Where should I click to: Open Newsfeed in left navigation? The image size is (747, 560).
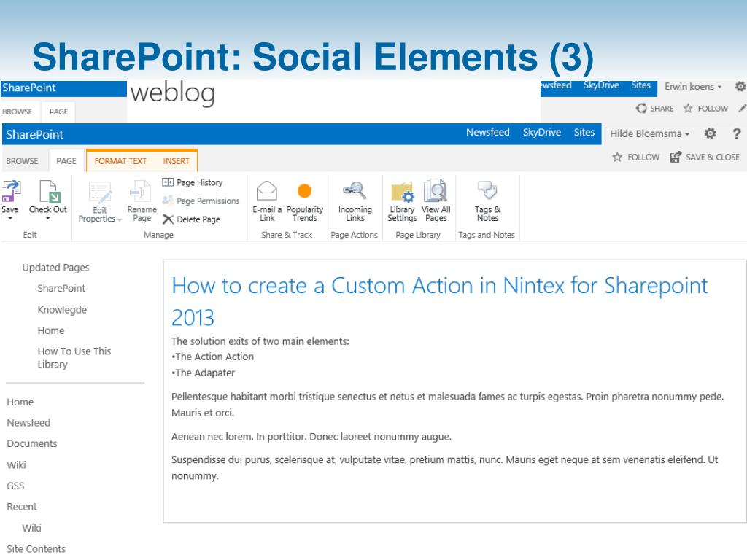(x=28, y=423)
